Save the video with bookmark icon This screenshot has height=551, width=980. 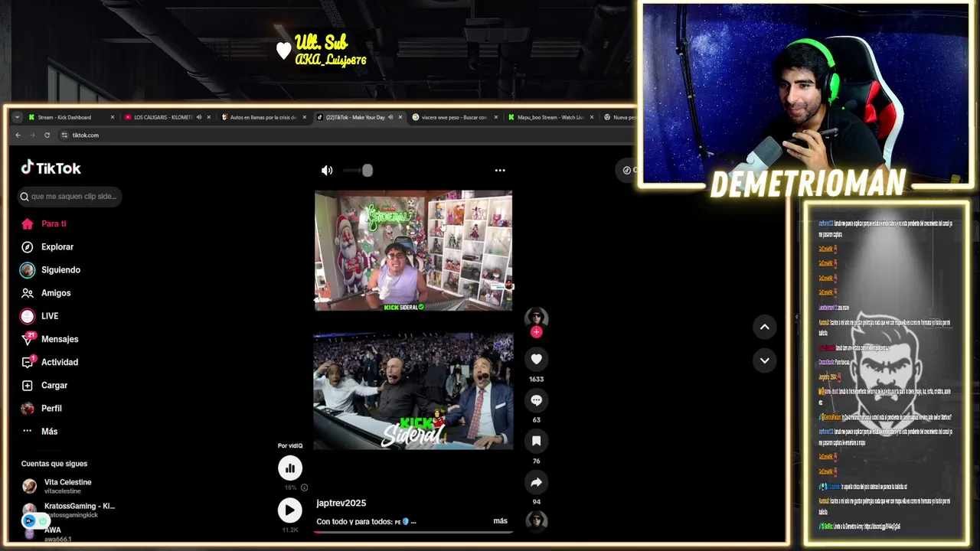[536, 441]
